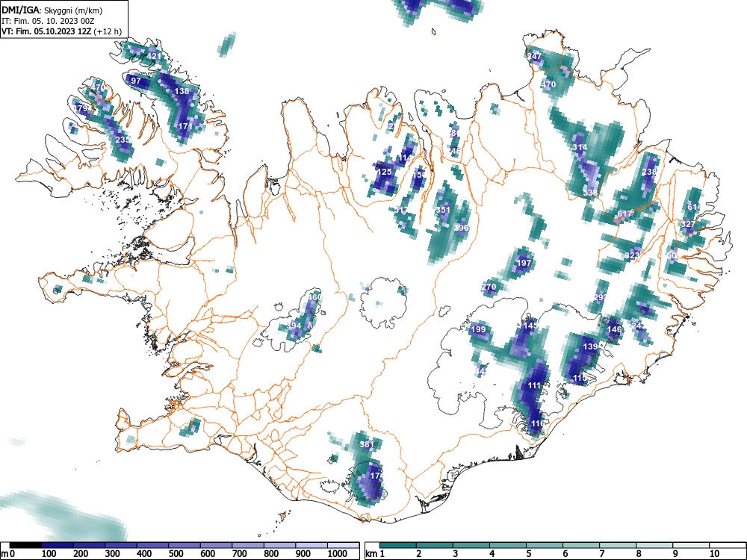Click the map value 327
Screen dimensions: 747x560
687,224
